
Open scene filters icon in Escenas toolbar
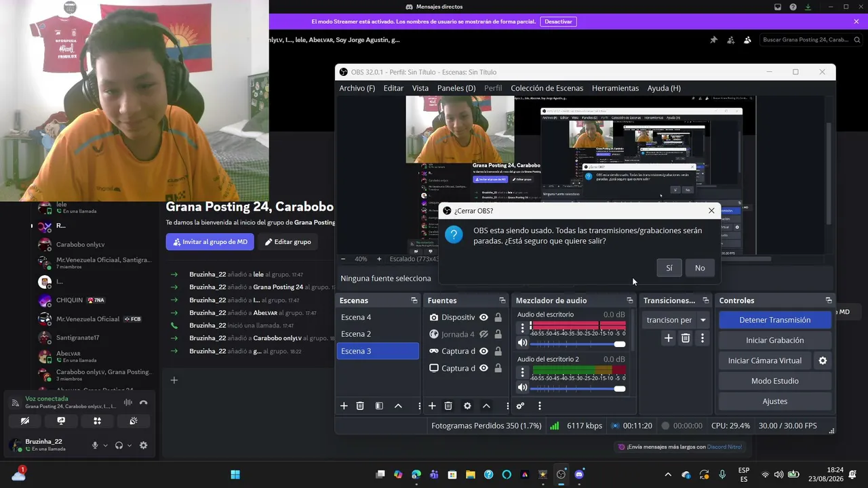tap(379, 406)
